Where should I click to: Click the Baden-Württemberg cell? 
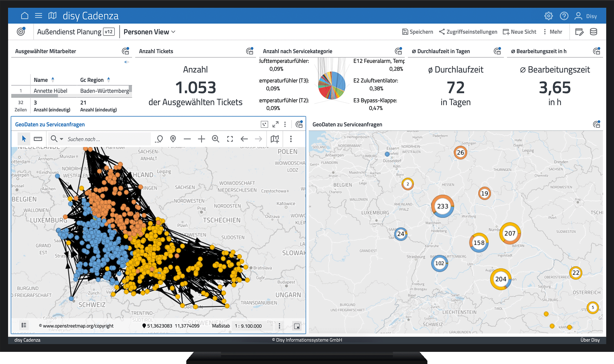pos(104,91)
